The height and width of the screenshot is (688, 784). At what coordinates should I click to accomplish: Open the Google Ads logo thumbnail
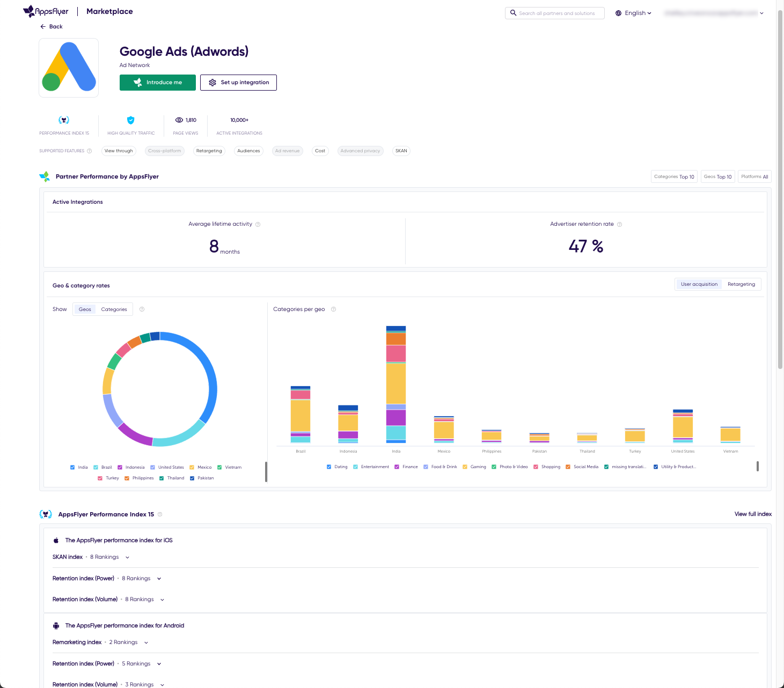pyautogui.click(x=69, y=68)
